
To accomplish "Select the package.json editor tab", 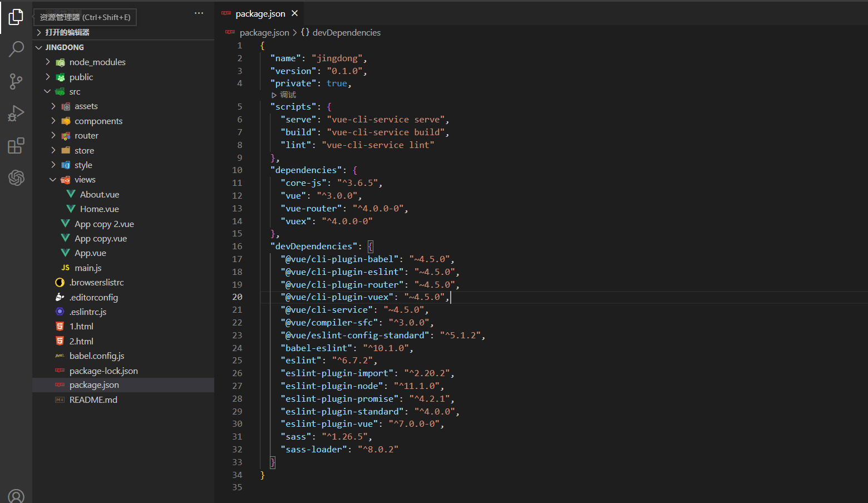I will coord(260,14).
